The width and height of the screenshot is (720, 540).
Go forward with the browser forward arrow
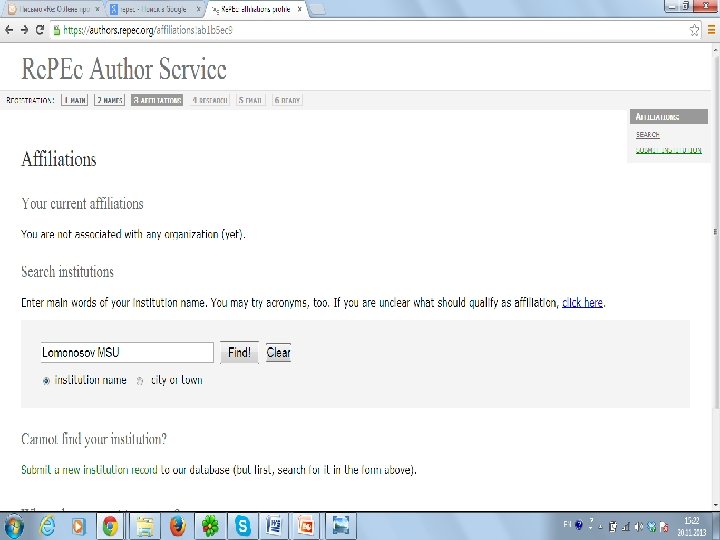(x=24, y=30)
